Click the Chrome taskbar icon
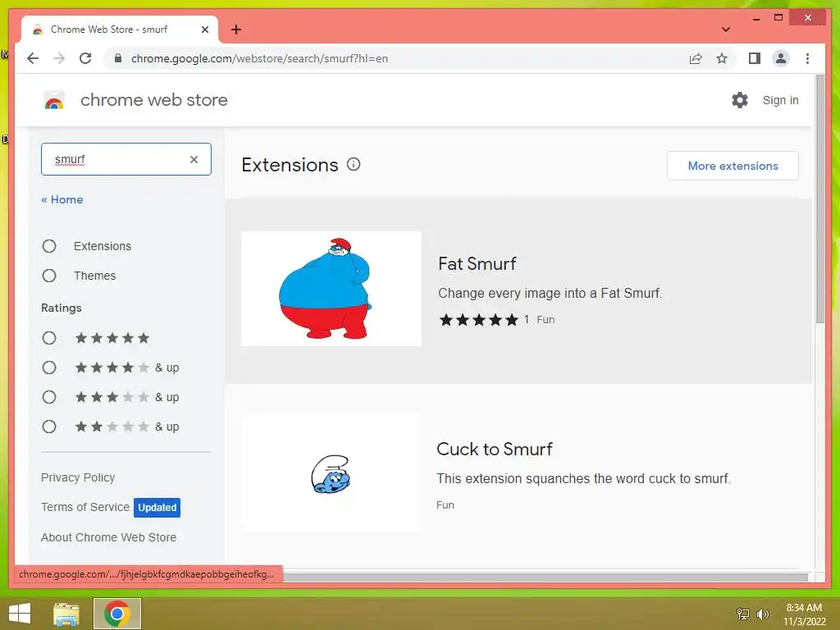Screen dimensions: 840x630 click(x=117, y=614)
